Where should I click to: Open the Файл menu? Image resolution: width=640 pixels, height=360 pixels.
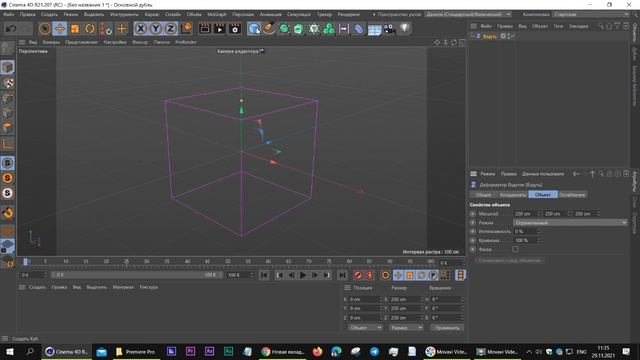pyautogui.click(x=8, y=14)
